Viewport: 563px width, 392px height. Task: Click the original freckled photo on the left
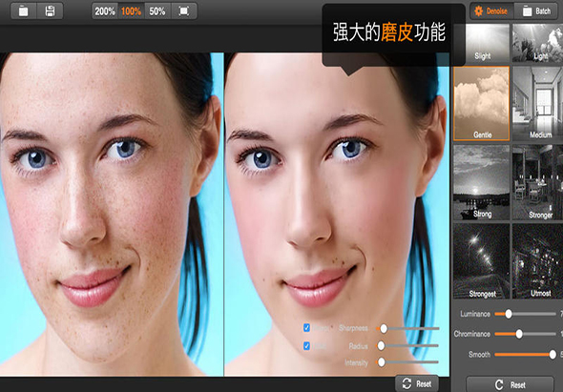point(112,215)
